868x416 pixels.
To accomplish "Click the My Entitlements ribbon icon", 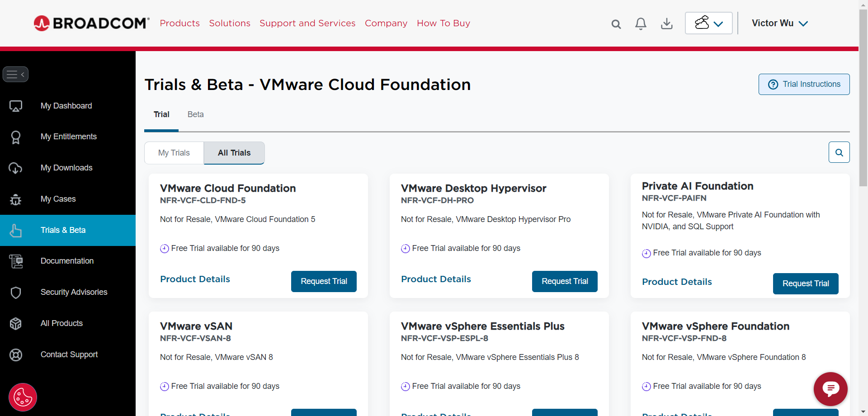I will point(16,137).
